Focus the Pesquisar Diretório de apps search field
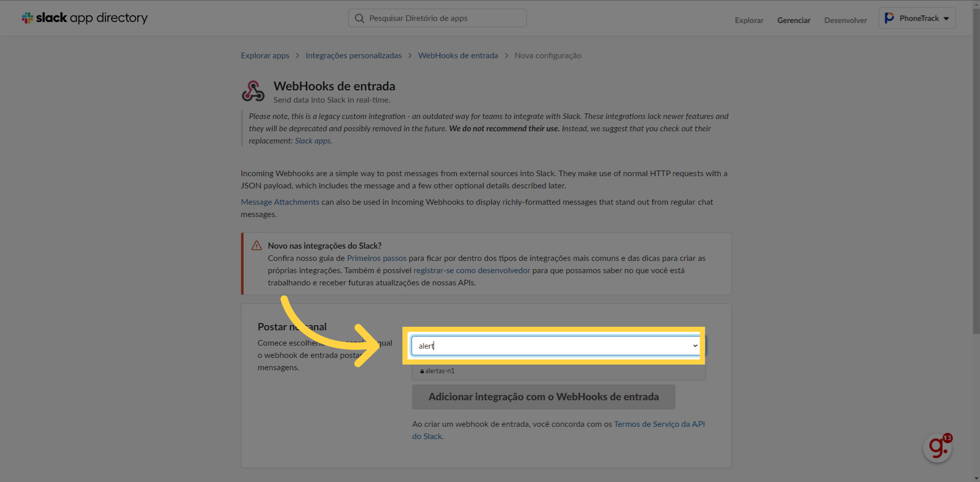Image resolution: width=980 pixels, height=482 pixels. [x=437, y=18]
